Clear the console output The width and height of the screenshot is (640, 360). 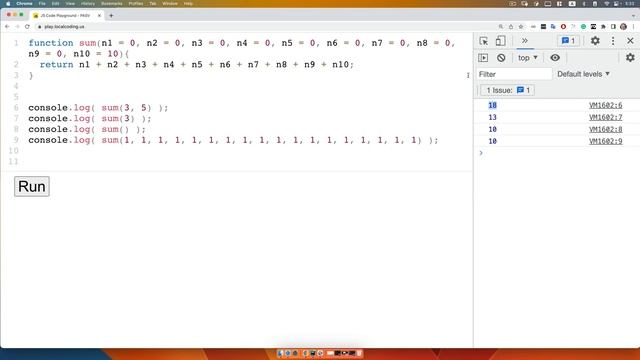pyautogui.click(x=501, y=58)
